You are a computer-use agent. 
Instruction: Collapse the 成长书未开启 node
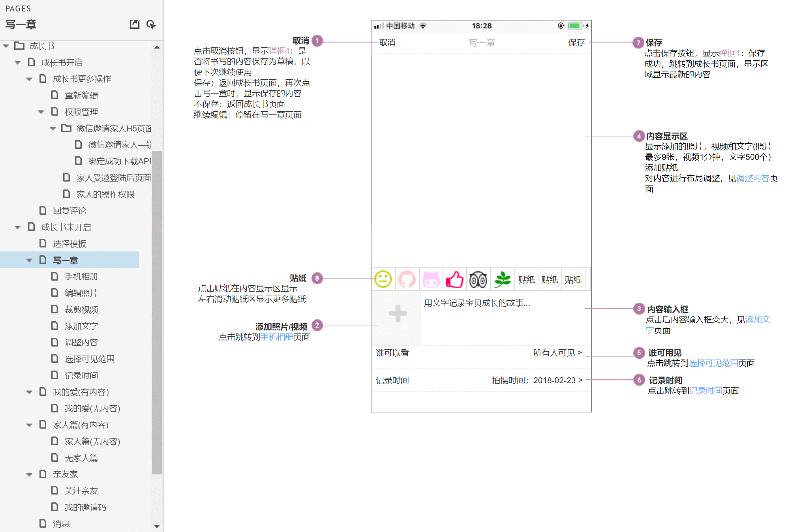[x=18, y=227]
